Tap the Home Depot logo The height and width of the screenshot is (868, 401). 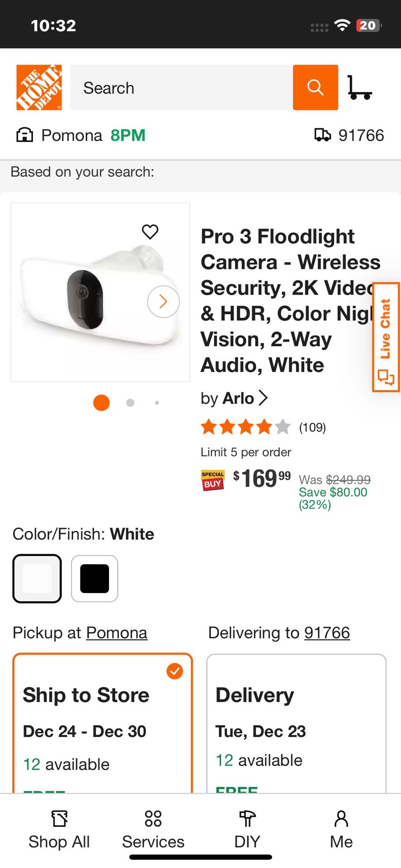tap(39, 87)
